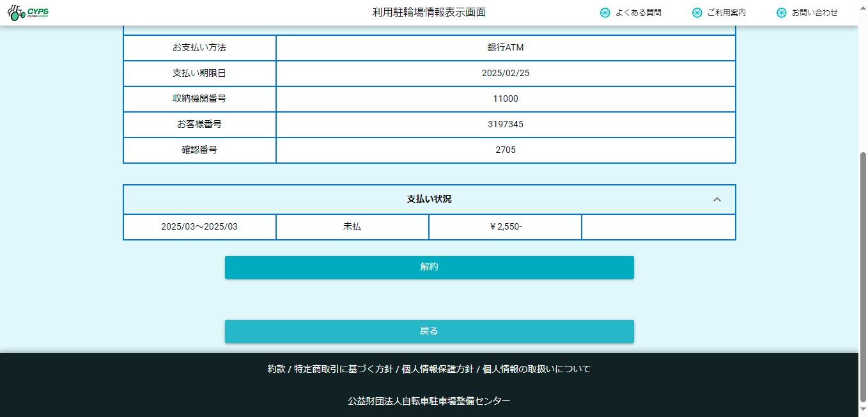Click the customer number value 3197345

[505, 125]
